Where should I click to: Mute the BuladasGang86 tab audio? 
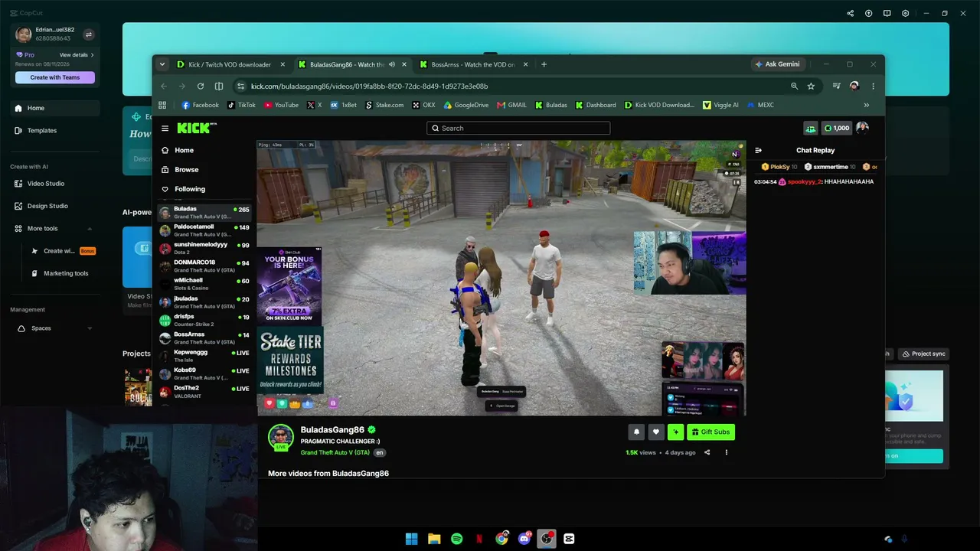click(x=392, y=64)
